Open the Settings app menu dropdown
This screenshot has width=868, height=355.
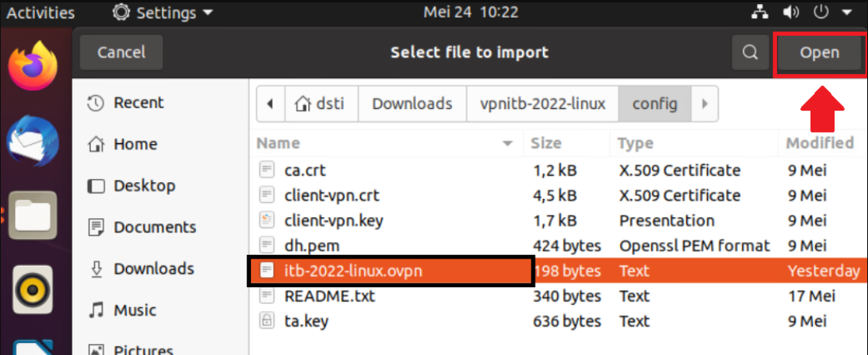(x=163, y=13)
